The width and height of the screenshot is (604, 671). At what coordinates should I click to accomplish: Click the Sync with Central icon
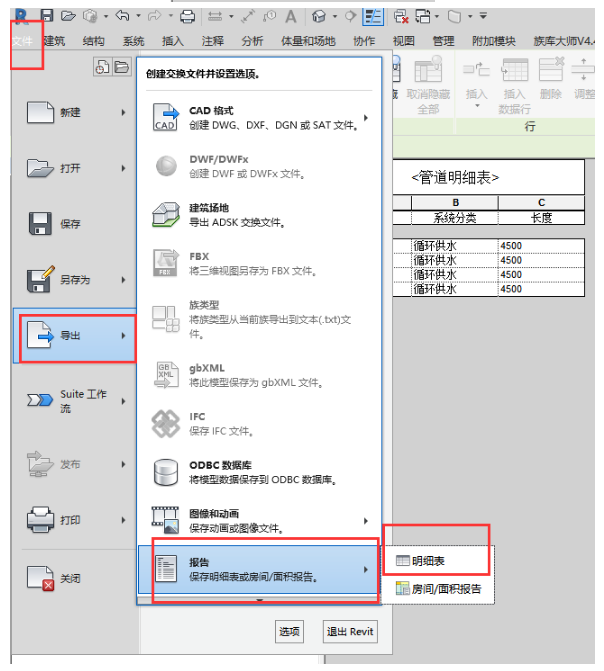pos(90,16)
